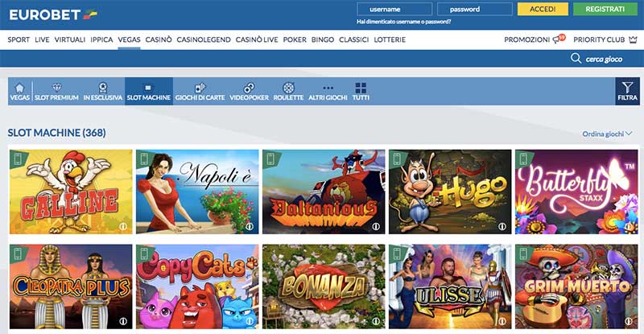The width and height of the screenshot is (644, 334).
Task: Launch the Napoli è slot thumbnail
Action: tap(197, 192)
